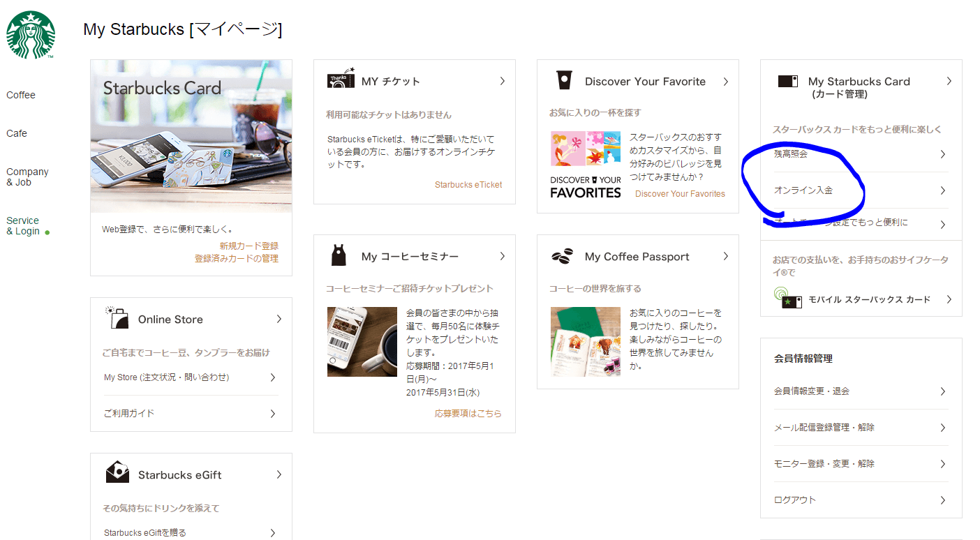
Task: Click the MY チケット heading text
Action: tap(391, 82)
